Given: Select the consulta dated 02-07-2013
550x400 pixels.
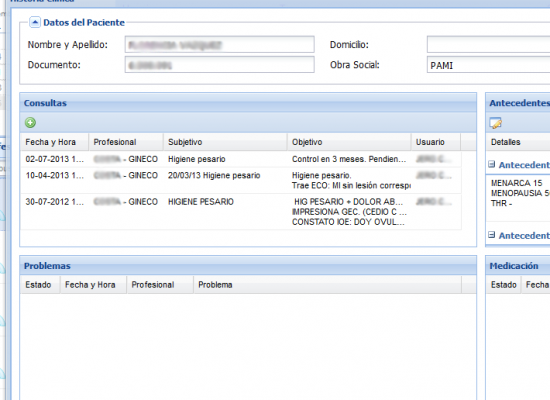Looking at the screenshot, I should click(x=241, y=159).
